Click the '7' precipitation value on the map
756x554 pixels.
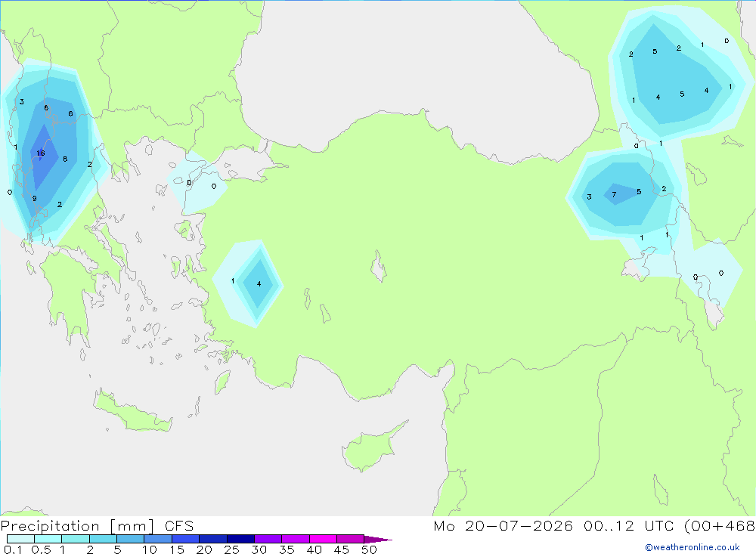tap(614, 195)
